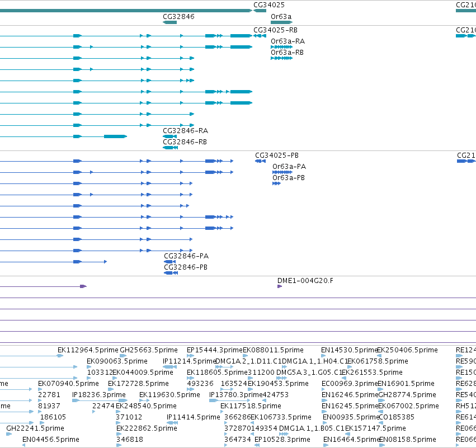Image resolution: width=476 pixels, height=448 pixels.
Task: Click EST label EK117518.5prime
Action: point(251,406)
